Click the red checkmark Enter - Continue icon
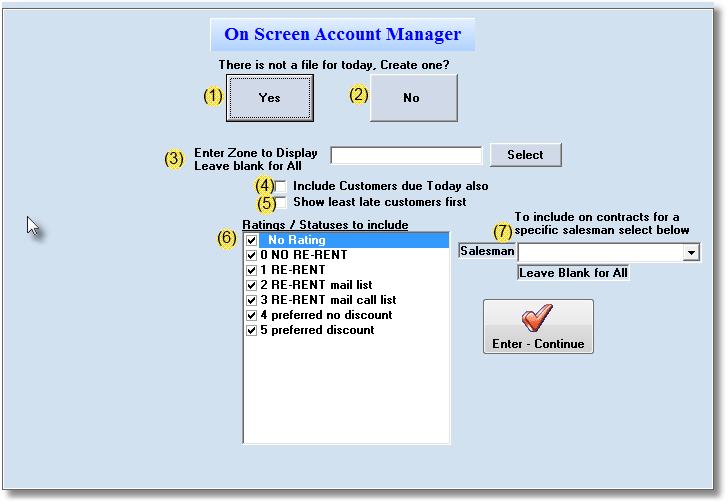Image resolution: width=728 pixels, height=504 pixels. pyautogui.click(x=538, y=318)
